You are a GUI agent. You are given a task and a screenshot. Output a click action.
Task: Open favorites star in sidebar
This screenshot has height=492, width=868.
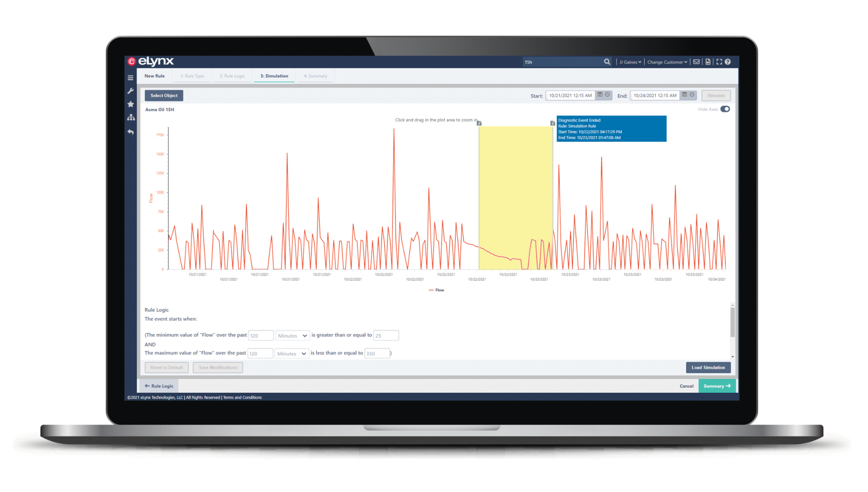[x=131, y=104]
